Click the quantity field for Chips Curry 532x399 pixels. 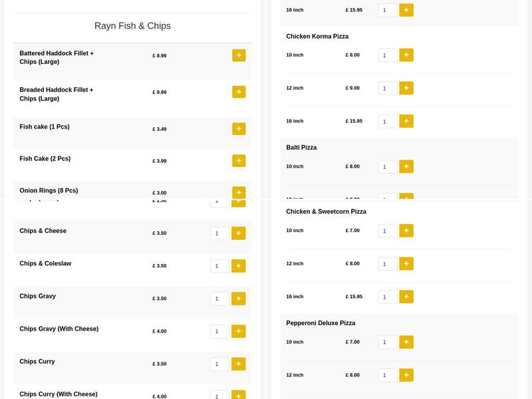219,364
